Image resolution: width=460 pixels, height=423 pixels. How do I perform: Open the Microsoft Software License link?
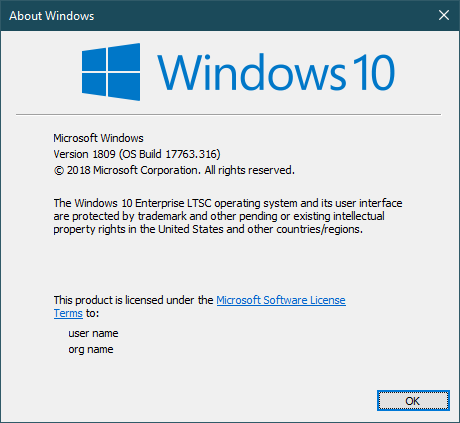click(281, 300)
